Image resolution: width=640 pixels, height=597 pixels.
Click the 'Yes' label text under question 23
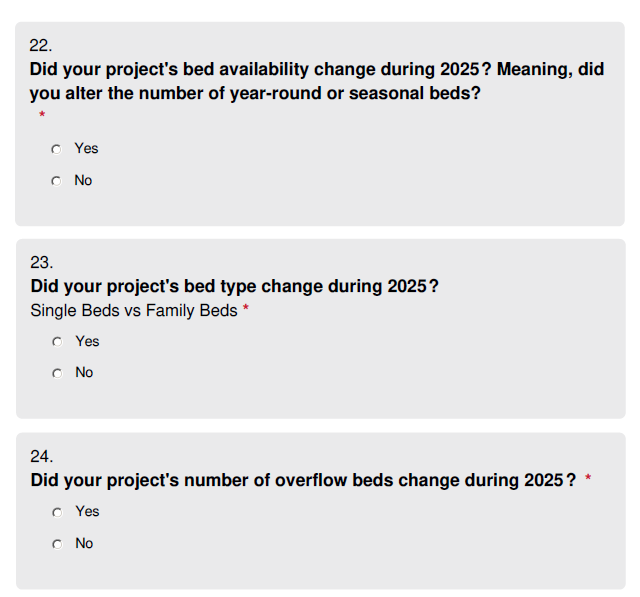point(87,341)
